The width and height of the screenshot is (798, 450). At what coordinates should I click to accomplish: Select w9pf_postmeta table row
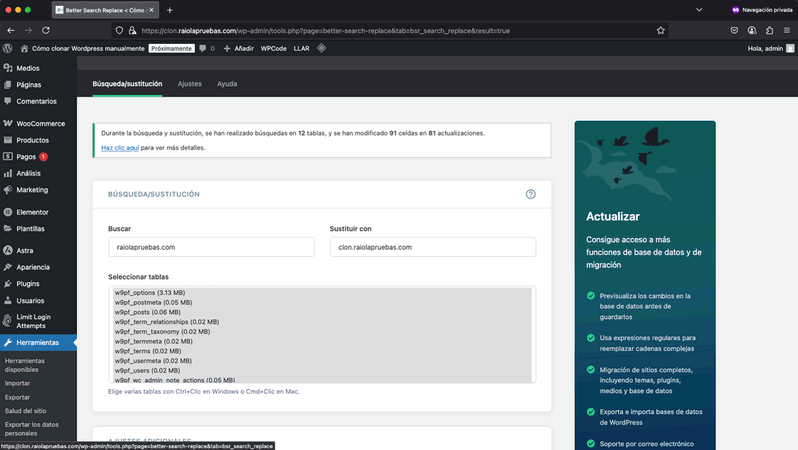click(x=323, y=302)
